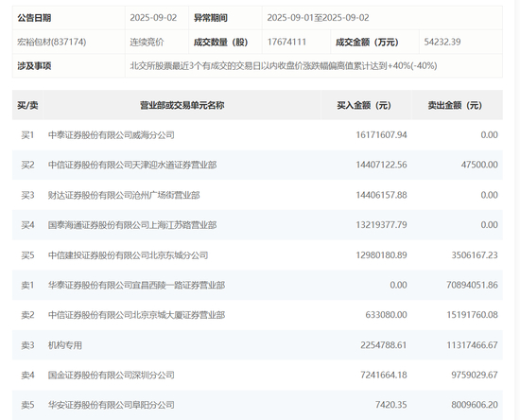Click the 成交金额 value 54232.39
This screenshot has width=520, height=420.
[442, 42]
